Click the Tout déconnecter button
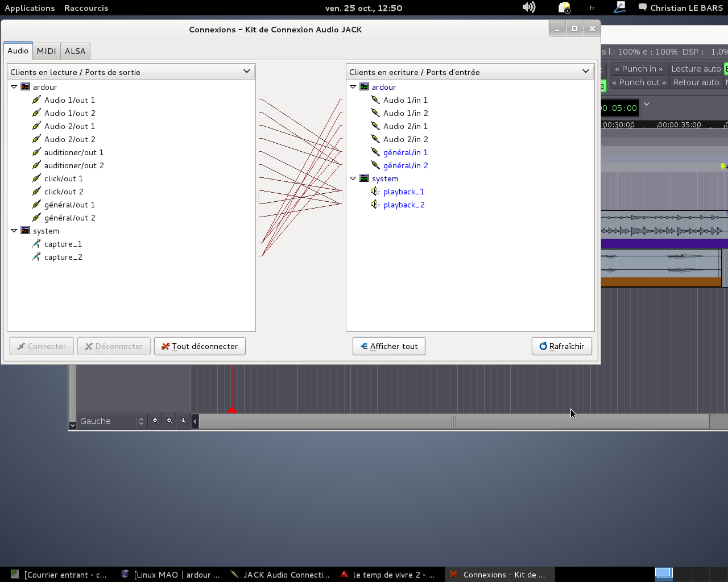Image resolution: width=728 pixels, height=582 pixels. [200, 346]
